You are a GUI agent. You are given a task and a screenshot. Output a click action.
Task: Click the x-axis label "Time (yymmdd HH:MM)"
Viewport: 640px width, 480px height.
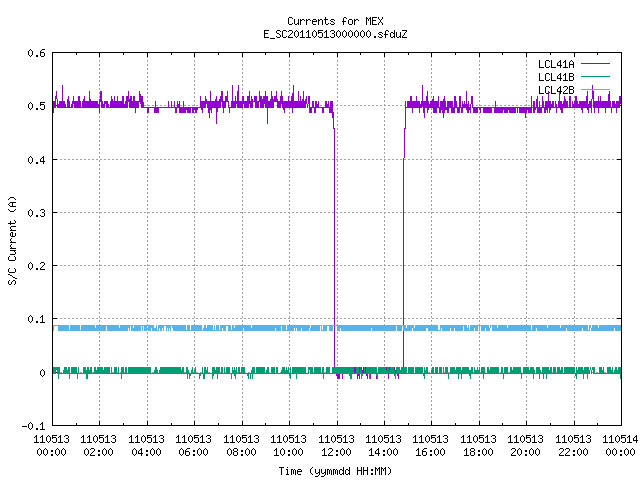pos(335,471)
